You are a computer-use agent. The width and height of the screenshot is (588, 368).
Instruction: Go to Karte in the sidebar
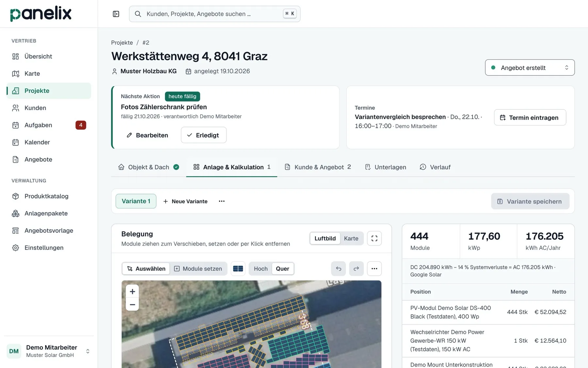coord(49,74)
